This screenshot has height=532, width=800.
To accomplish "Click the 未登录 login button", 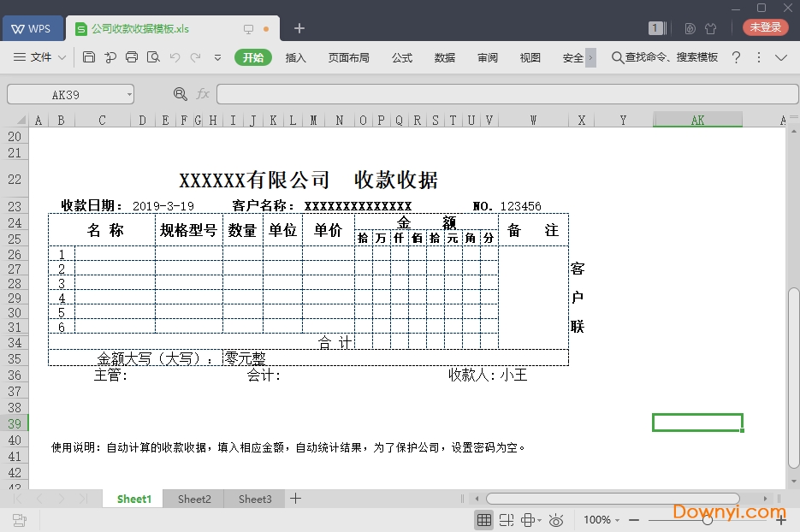I will (x=765, y=27).
